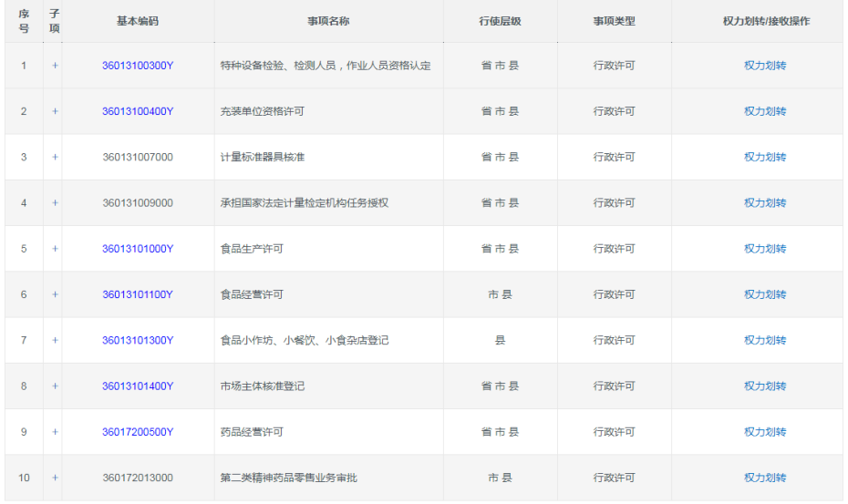Screen dimensions: 848x504
Task: Expand plus icon in row 6 食品经营许可
Action: pyautogui.click(x=55, y=294)
